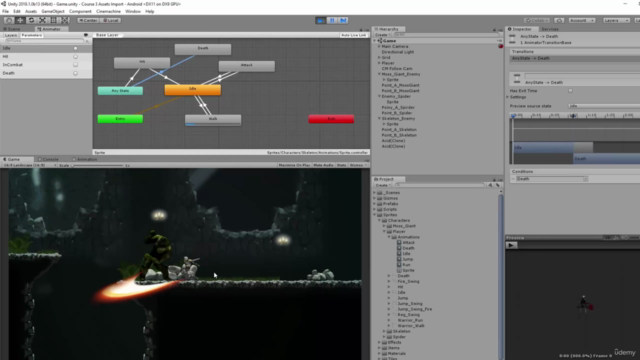Screen dimensions: 640x360
Task: Select the Move tool in the toolbar
Action: [20, 20]
